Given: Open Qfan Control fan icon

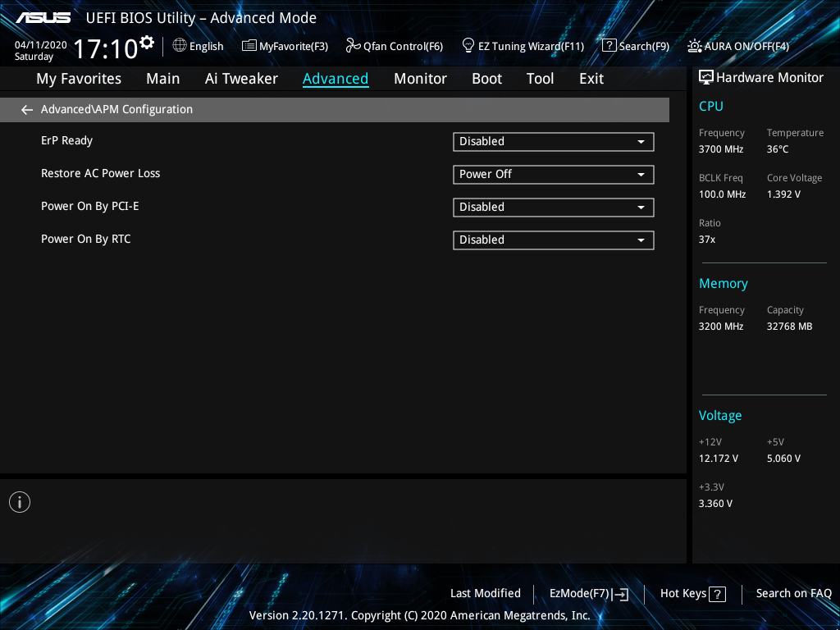Looking at the screenshot, I should [353, 46].
